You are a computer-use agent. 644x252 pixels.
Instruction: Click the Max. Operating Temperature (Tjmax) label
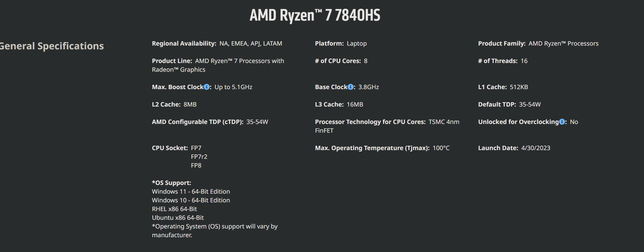coord(372,148)
